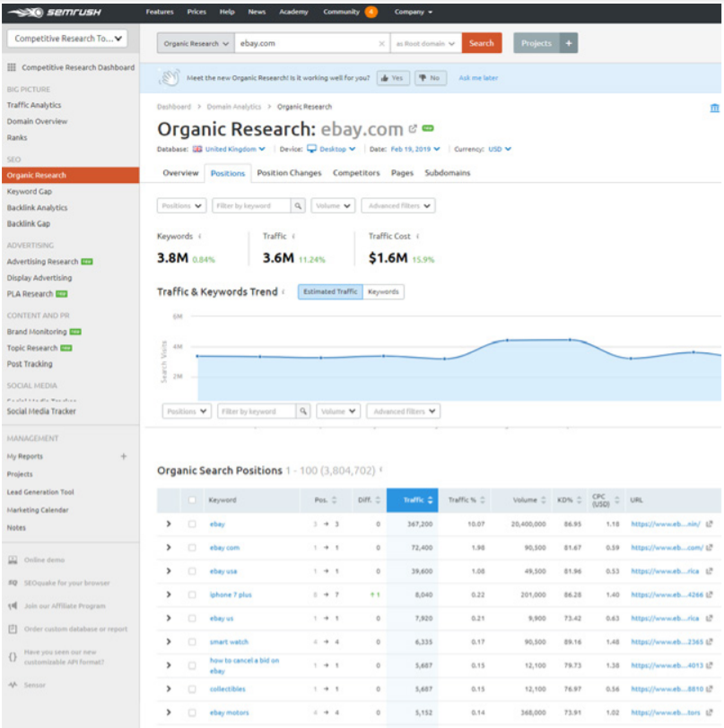
Task: Open the Feb 19, 2019 date dropdown
Action: click(x=415, y=149)
